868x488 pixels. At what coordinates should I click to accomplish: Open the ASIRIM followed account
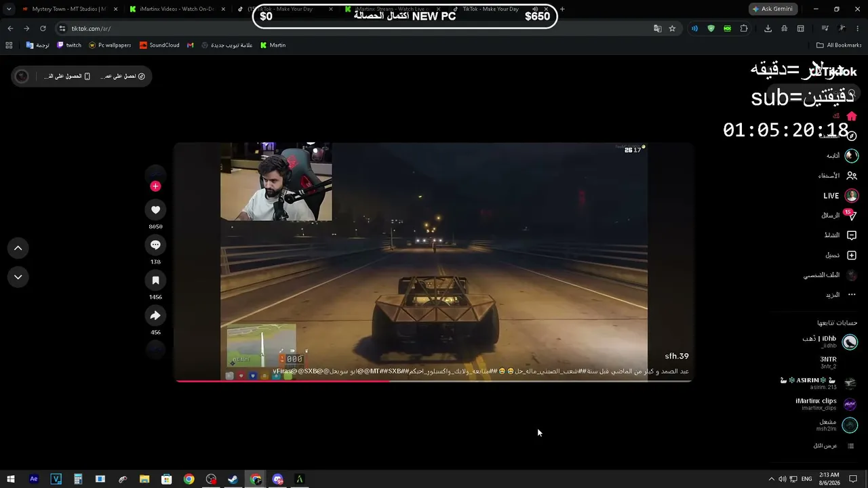(x=819, y=383)
